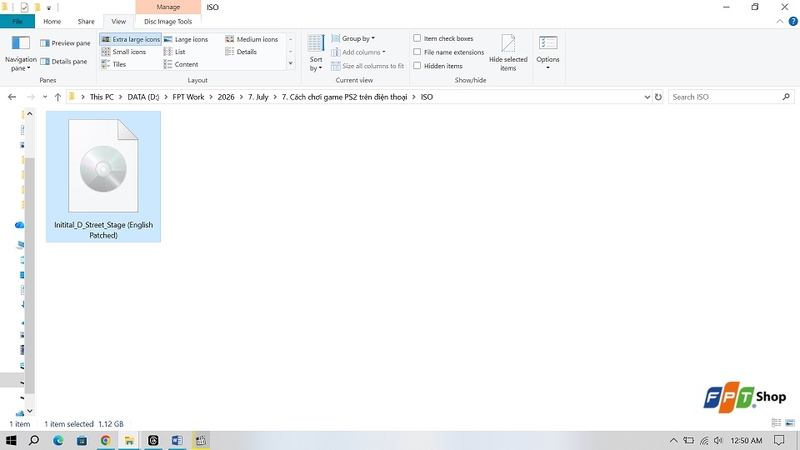Navigate to 7. July in breadcrumb
The image size is (800, 450).
point(258,97)
